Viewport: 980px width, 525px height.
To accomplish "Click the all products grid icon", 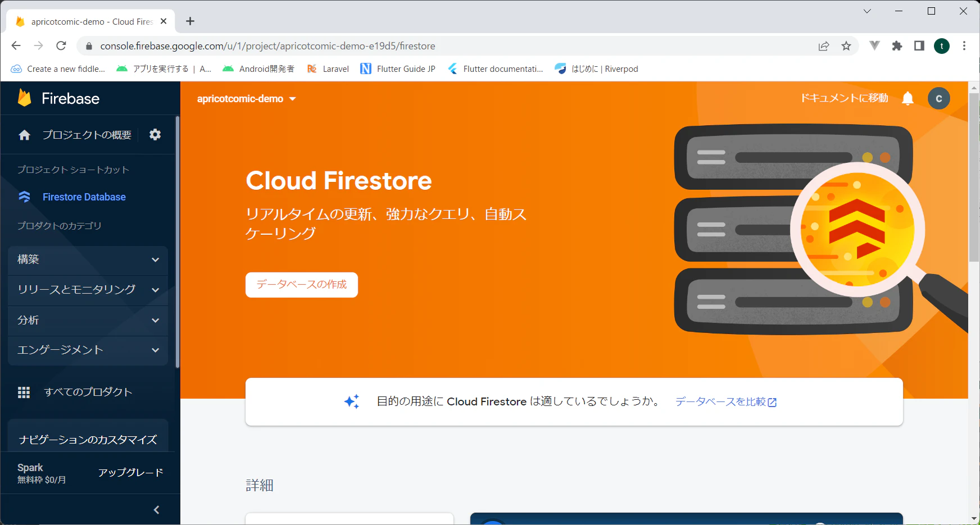I will [x=24, y=392].
